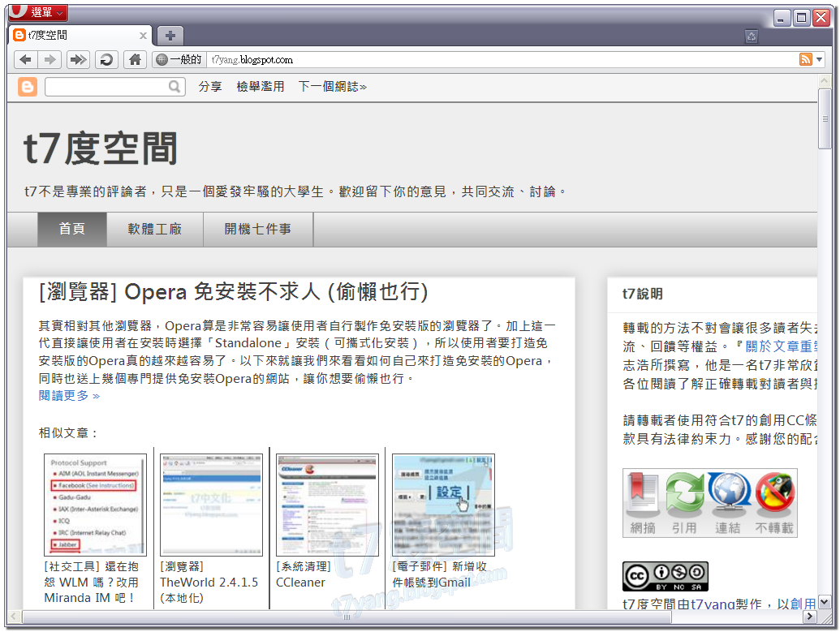Click the 分享 navbar link
This screenshot has height=632, width=840.
[x=210, y=86]
